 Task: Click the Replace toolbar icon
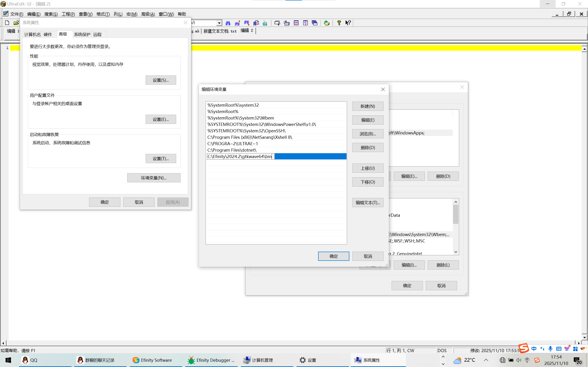(x=256, y=23)
